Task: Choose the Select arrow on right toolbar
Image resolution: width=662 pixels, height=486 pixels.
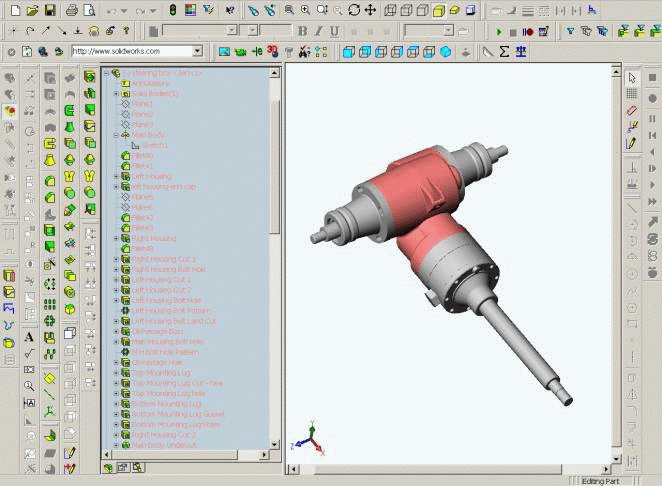Action: (x=632, y=78)
